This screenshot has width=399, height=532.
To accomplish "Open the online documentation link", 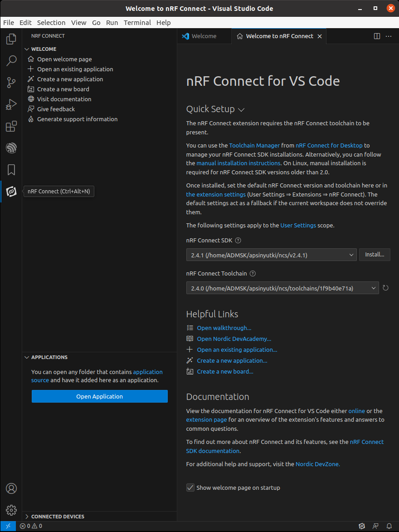I will [357, 411].
